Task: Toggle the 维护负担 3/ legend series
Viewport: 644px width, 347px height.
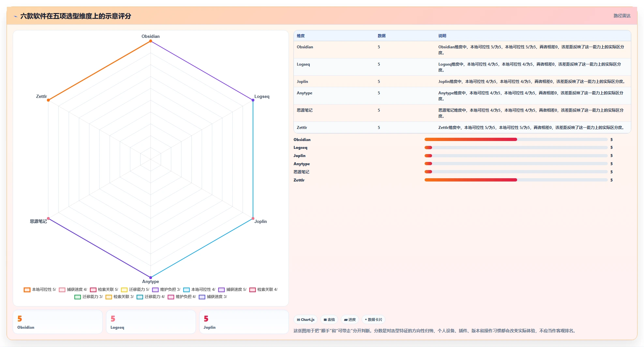Action: pos(166,290)
